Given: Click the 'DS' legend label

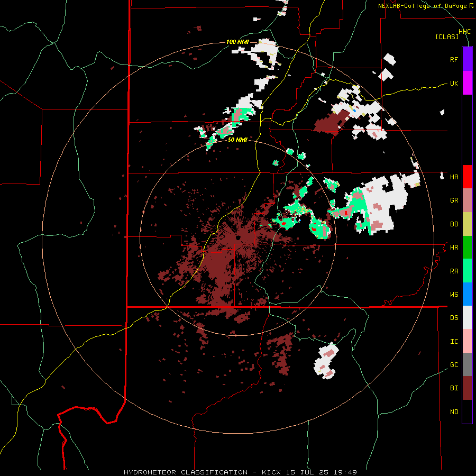Looking at the screenshot, I should point(454,318).
